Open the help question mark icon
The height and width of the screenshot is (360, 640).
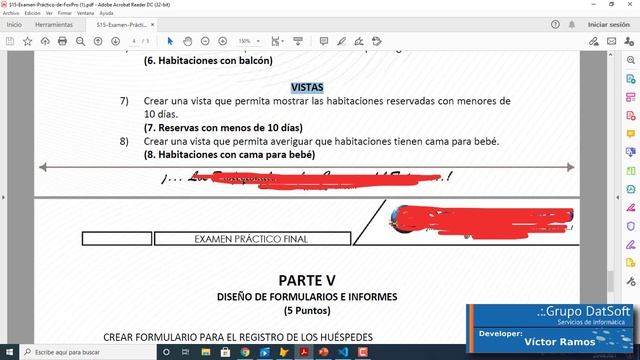click(555, 24)
